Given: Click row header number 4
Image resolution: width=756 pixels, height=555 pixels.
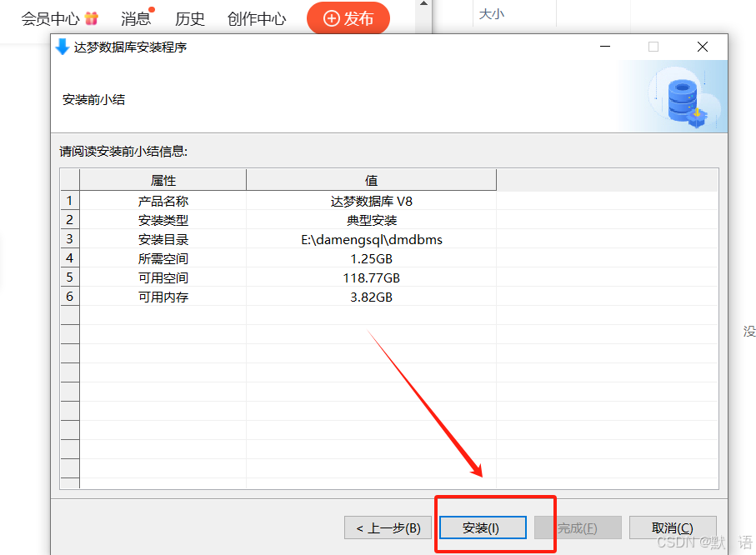Looking at the screenshot, I should (x=70, y=258).
